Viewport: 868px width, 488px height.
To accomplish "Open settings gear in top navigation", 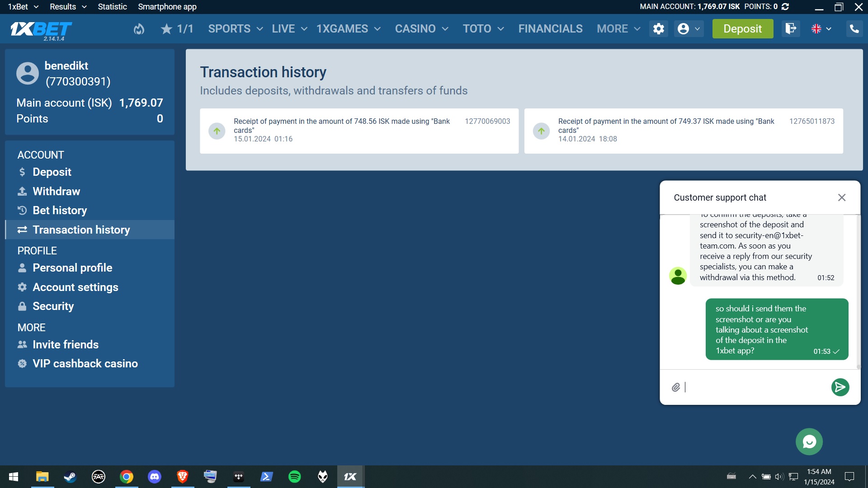I will [x=659, y=29].
